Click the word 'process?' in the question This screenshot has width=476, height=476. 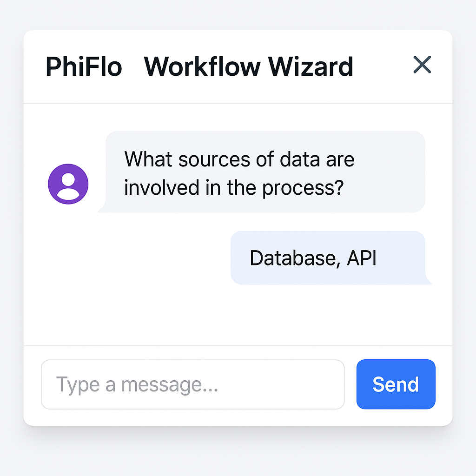click(x=303, y=188)
